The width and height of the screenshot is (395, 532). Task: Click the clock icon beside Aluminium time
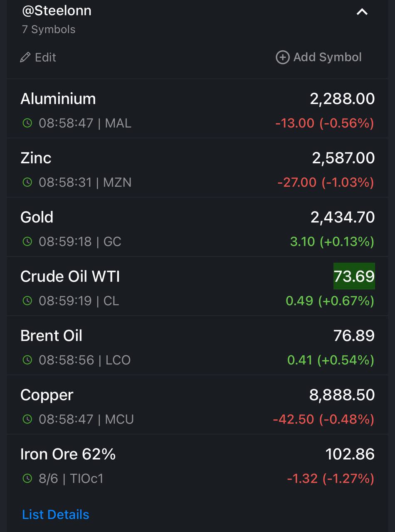point(27,123)
